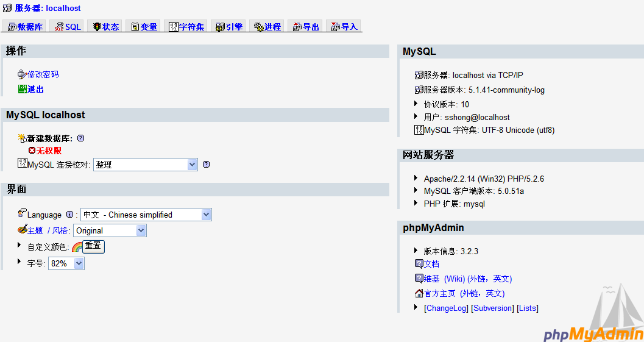Click the MySQL 字符集 charset icon

click(419, 130)
